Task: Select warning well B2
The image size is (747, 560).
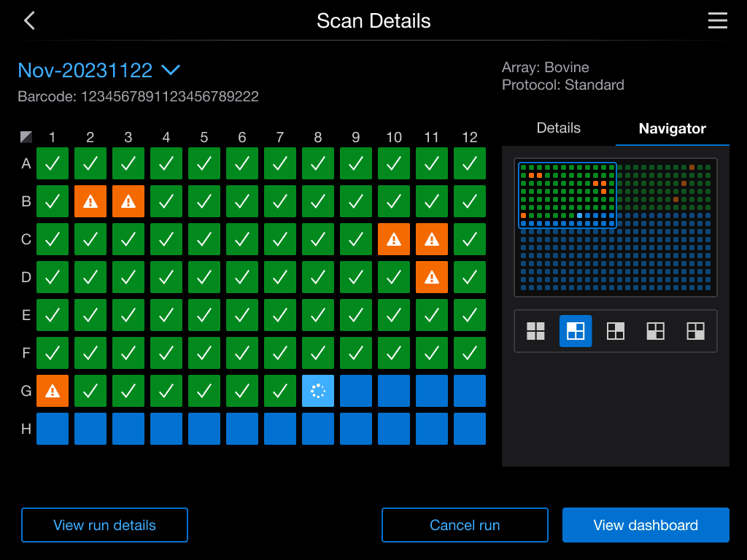Action: [90, 201]
